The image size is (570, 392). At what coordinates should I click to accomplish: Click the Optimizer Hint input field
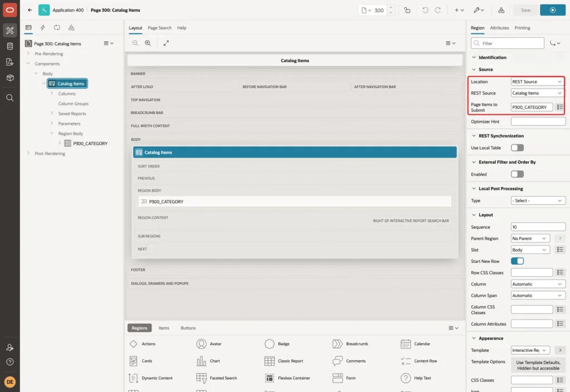tap(538, 121)
